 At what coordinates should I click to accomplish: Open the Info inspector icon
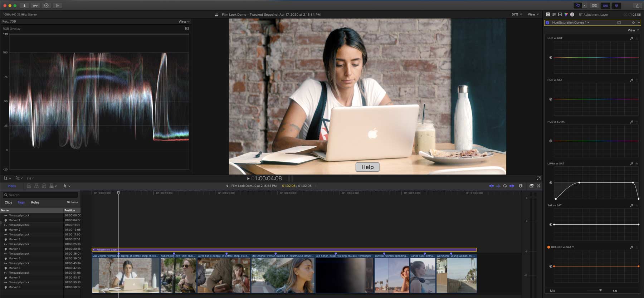pos(572,15)
